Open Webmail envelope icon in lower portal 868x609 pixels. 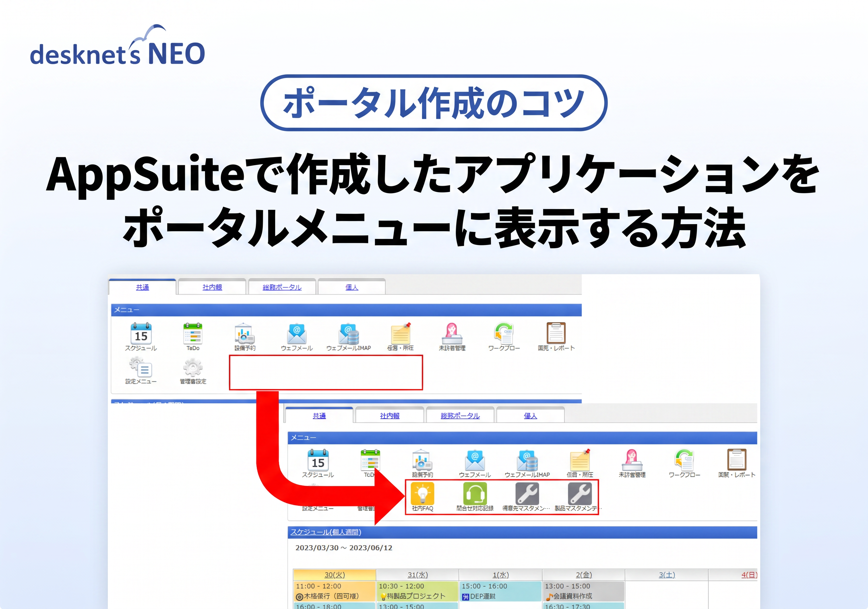click(475, 460)
